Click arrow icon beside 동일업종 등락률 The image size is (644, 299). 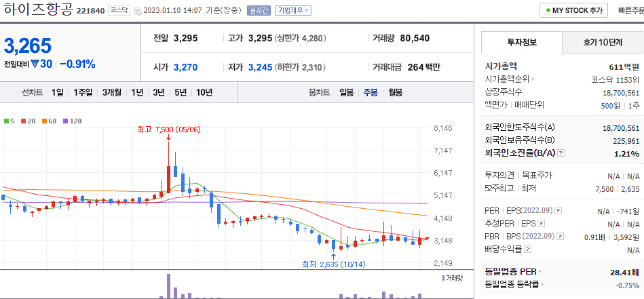(543, 284)
